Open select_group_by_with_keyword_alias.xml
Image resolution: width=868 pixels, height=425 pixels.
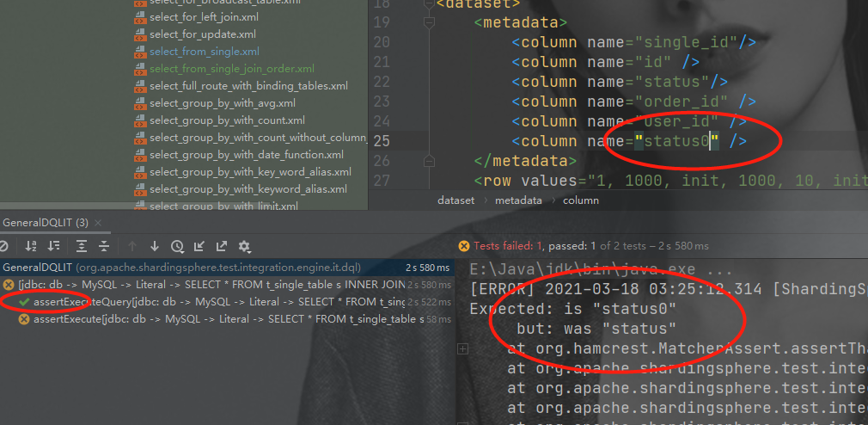click(248, 189)
